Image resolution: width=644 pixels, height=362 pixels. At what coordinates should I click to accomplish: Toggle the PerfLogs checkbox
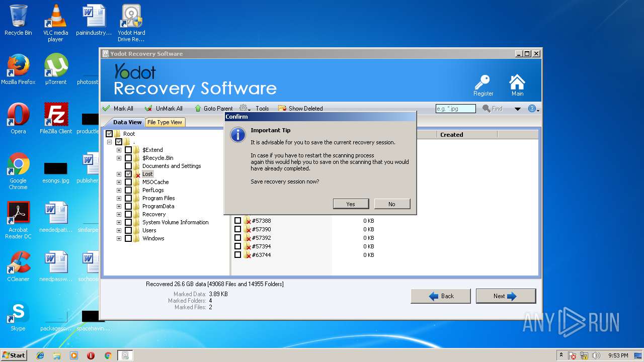[128, 190]
